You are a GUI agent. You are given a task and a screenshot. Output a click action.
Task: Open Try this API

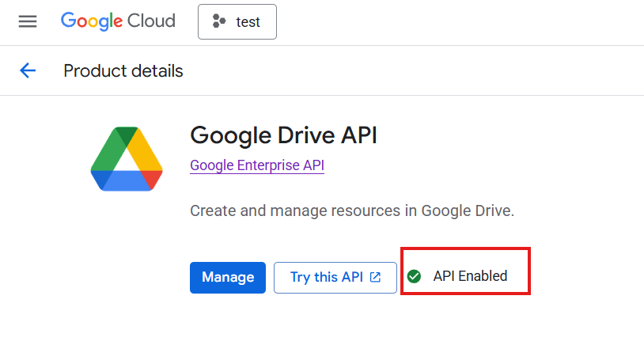point(335,277)
